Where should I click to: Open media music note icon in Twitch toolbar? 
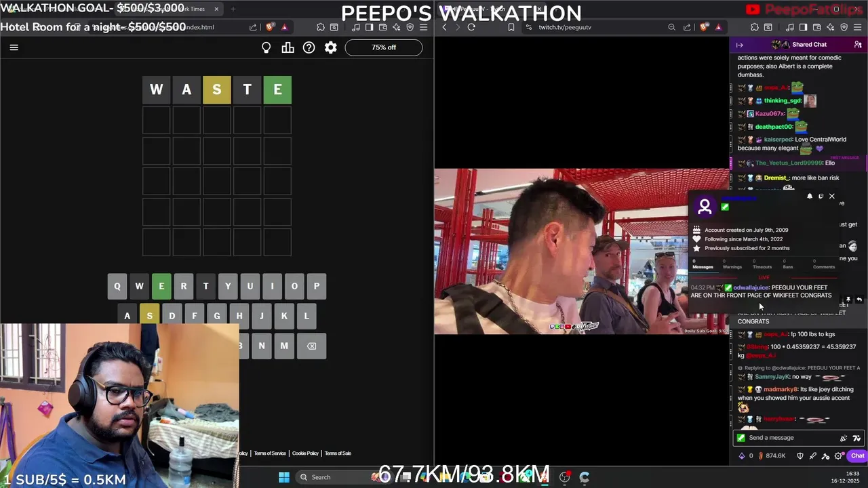pos(790,27)
